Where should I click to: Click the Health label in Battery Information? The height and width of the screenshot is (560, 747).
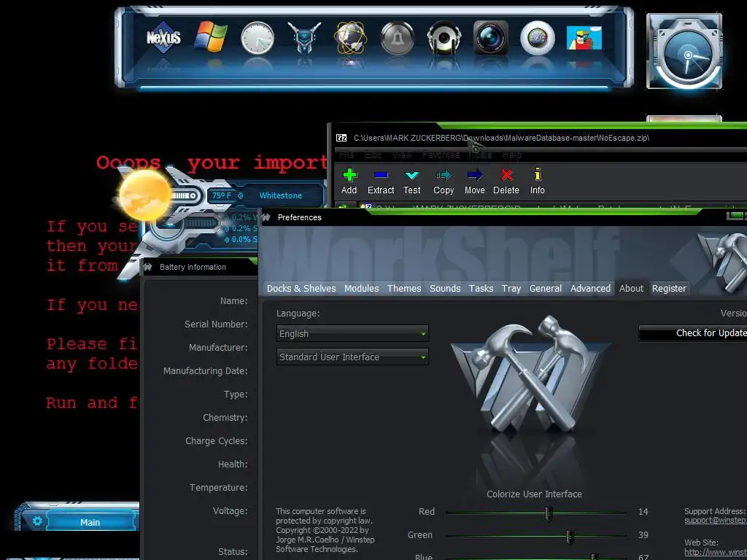(233, 464)
